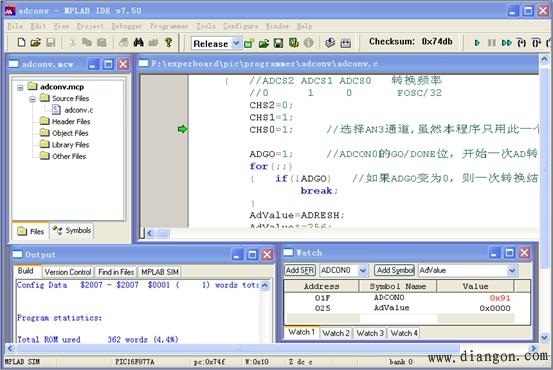Open the Configure menu
The height and width of the screenshot is (370, 553).
[241, 26]
